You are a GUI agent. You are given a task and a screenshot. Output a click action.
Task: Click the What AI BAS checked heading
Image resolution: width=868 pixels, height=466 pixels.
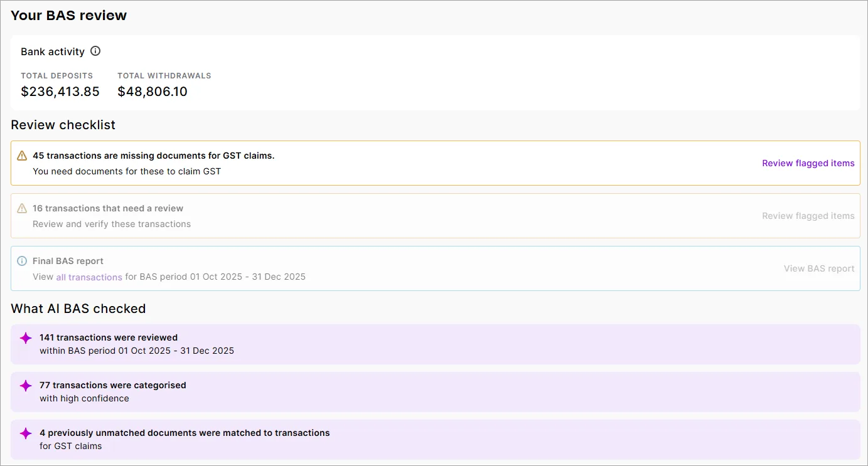(77, 308)
